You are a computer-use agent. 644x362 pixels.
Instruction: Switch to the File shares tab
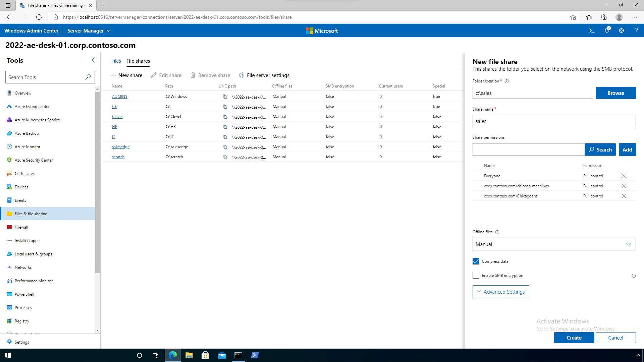(x=138, y=61)
